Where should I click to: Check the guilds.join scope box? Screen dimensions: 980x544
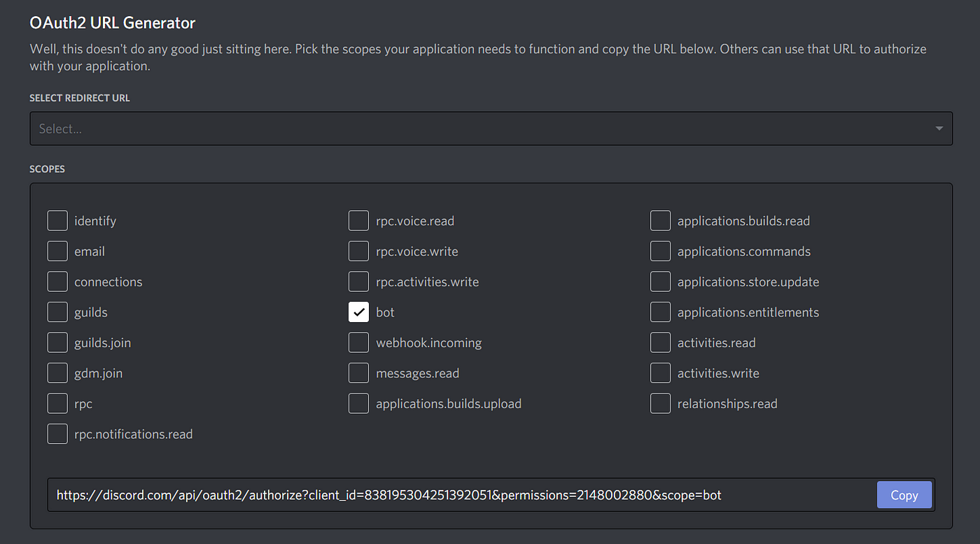tap(57, 342)
